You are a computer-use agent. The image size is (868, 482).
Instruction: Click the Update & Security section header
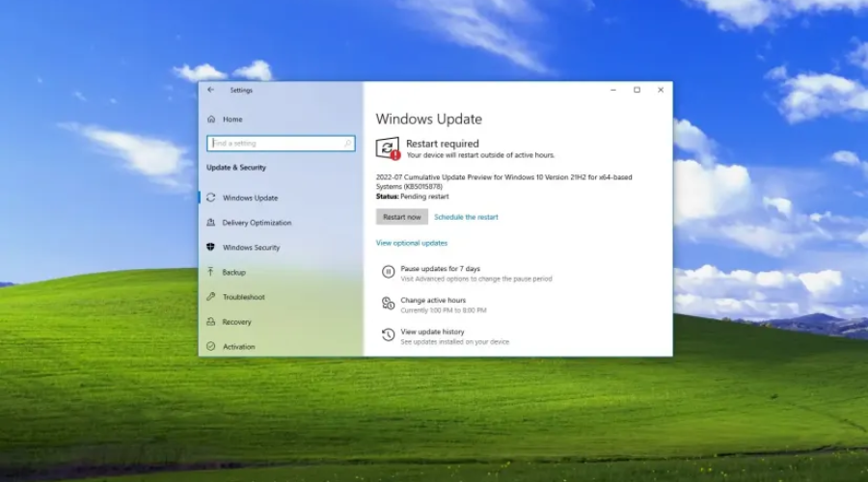236,167
